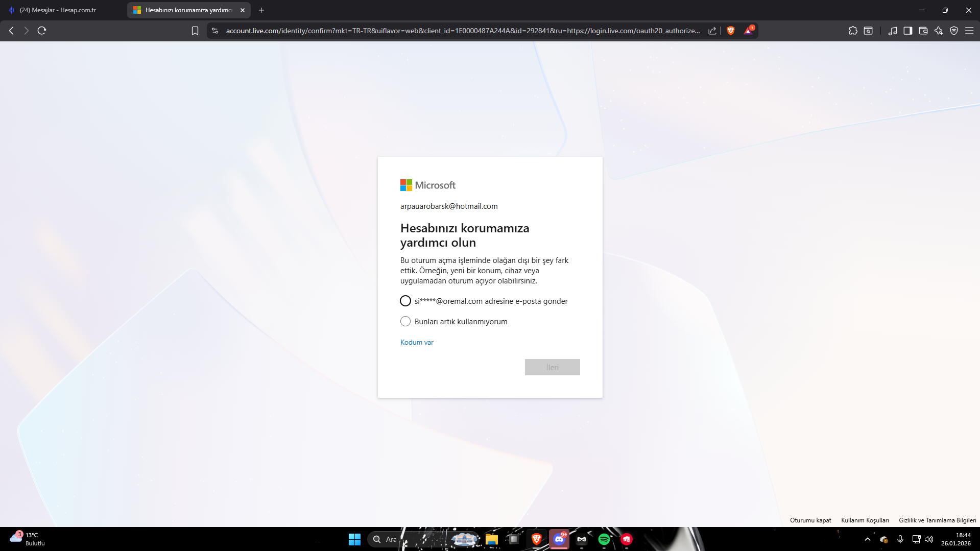Click the microphone icon in system tray
Screen dimensions: 980x551
click(900, 539)
